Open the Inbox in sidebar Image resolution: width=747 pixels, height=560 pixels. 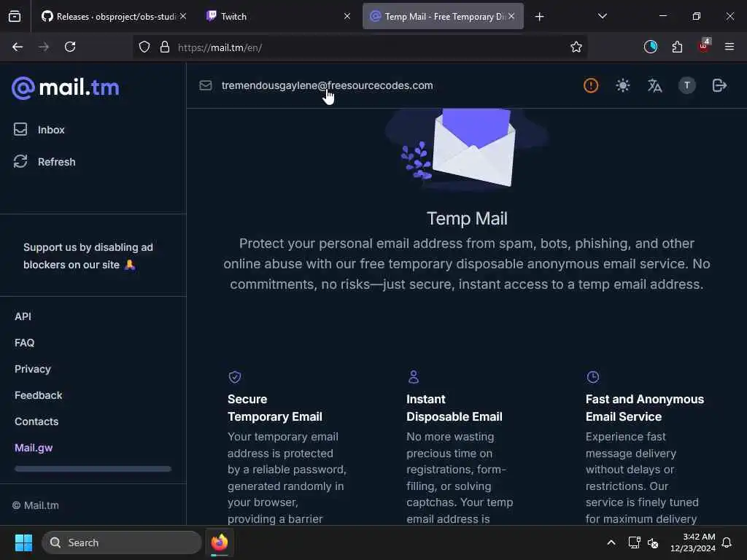[39, 130]
